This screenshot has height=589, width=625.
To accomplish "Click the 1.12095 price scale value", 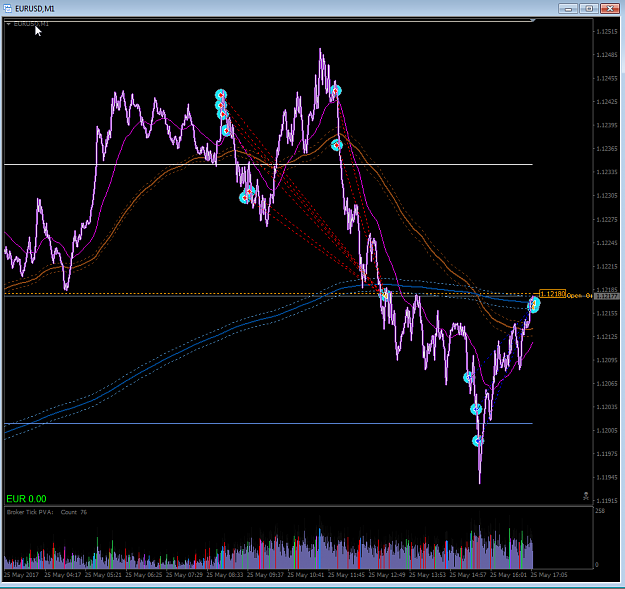I will [607, 360].
